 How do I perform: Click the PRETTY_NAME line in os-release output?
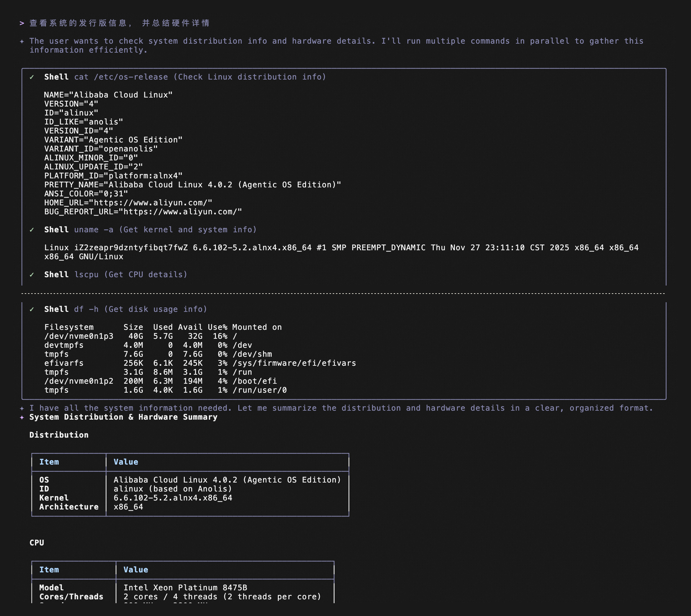click(192, 185)
